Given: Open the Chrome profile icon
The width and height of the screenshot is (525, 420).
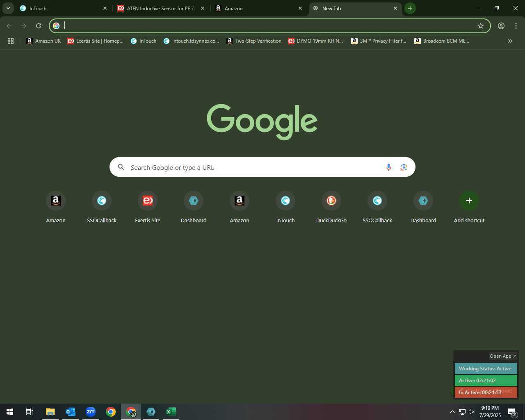Looking at the screenshot, I should coord(501,26).
